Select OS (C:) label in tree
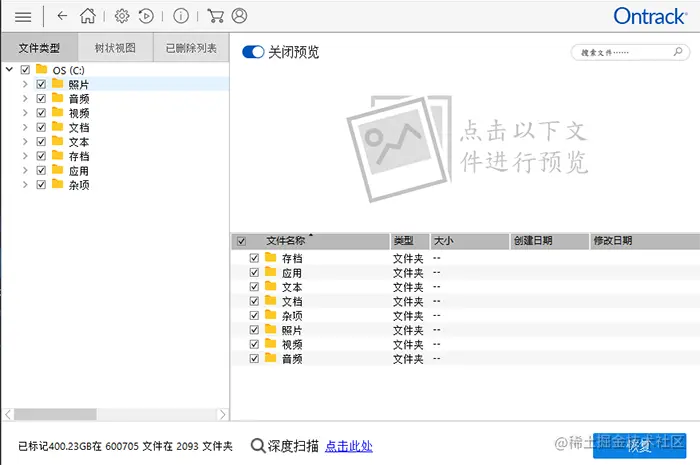Screen dimensions: 700x465 pyautogui.click(x=68, y=70)
